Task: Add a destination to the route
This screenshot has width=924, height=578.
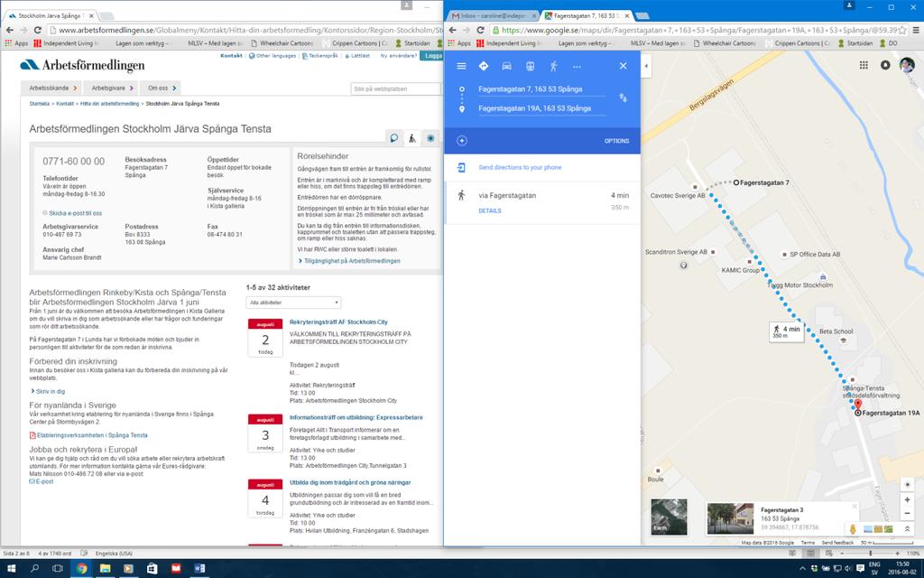Action: click(x=462, y=141)
